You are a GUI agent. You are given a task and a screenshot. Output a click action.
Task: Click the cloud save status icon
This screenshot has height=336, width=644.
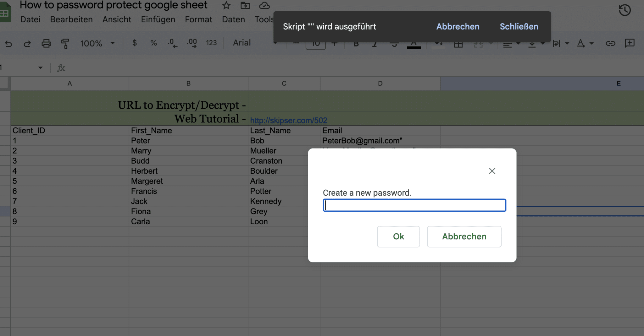[264, 5]
